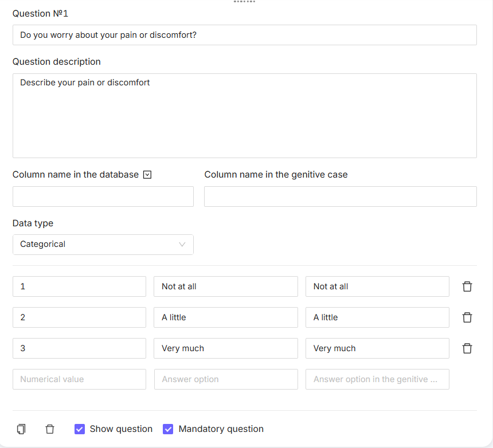This screenshot has height=448, width=493.
Task: Click the Column name in genitive case field
Action: coord(340,197)
